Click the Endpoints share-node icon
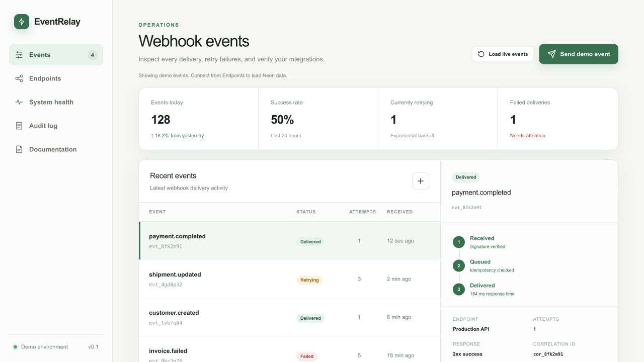Image resolution: width=644 pixels, height=362 pixels. [19, 78]
